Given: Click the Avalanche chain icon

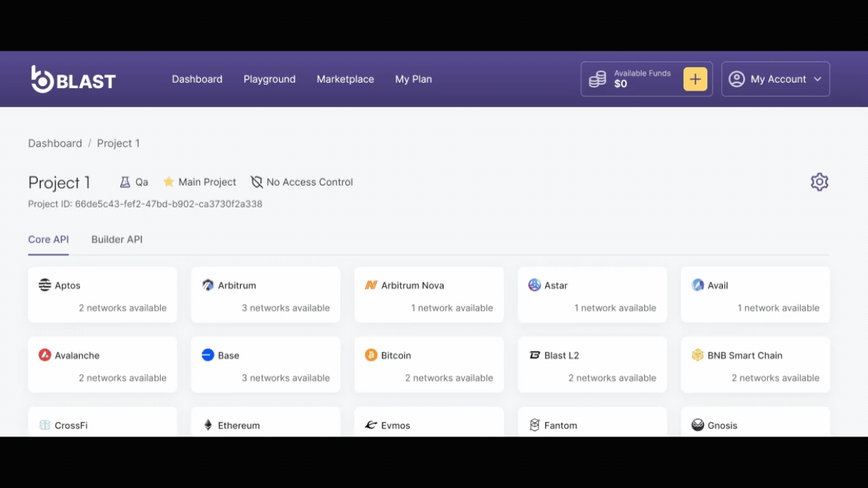Looking at the screenshot, I should (45, 355).
